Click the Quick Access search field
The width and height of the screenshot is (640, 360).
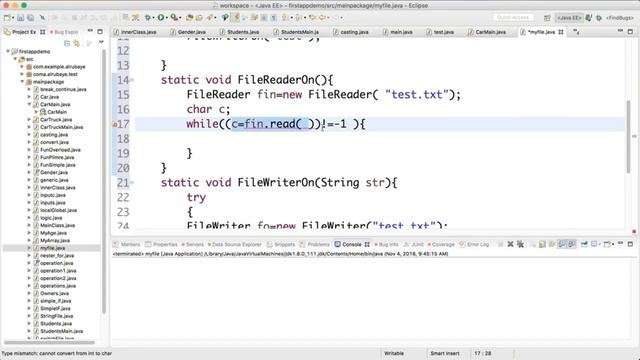513,18
